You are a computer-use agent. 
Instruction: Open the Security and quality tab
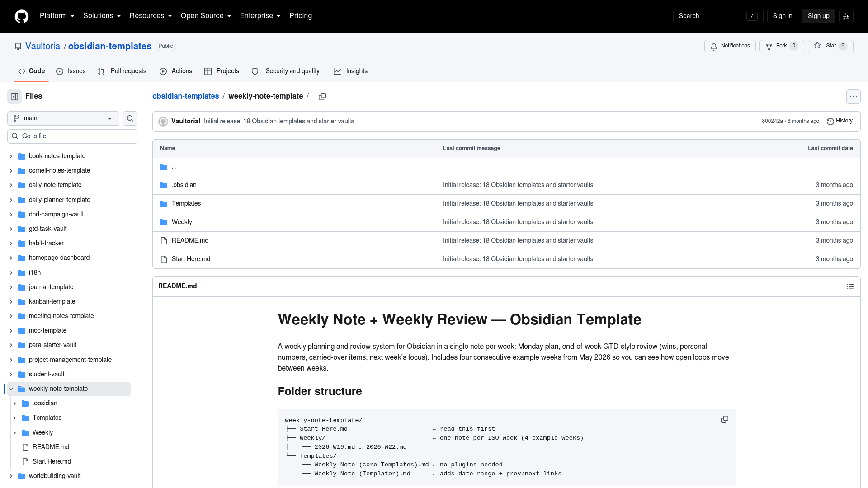286,71
